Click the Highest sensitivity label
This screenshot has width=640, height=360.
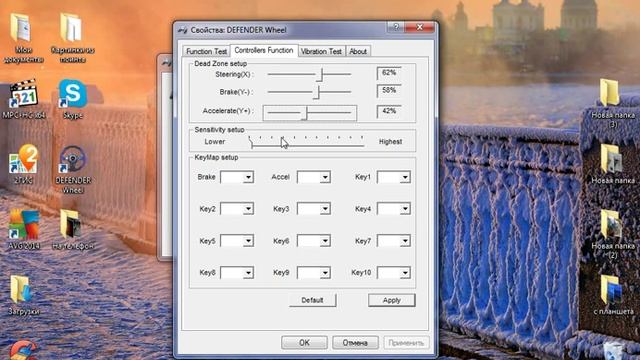391,142
